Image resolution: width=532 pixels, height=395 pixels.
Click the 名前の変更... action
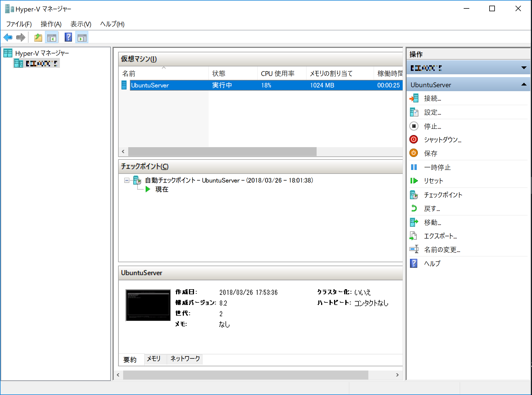tap(442, 250)
